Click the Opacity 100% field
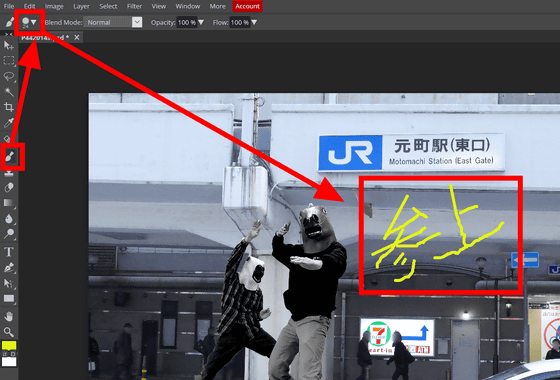This screenshot has height=380, width=560. (x=187, y=22)
